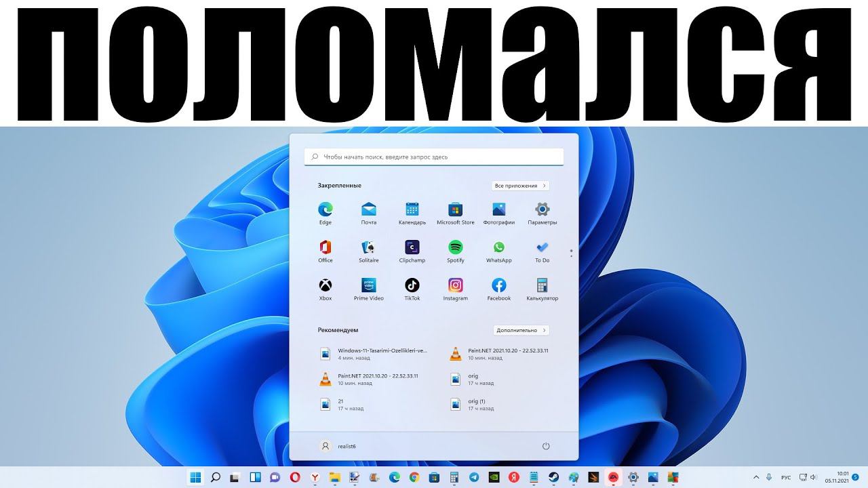Launch the TikTok app

click(412, 289)
